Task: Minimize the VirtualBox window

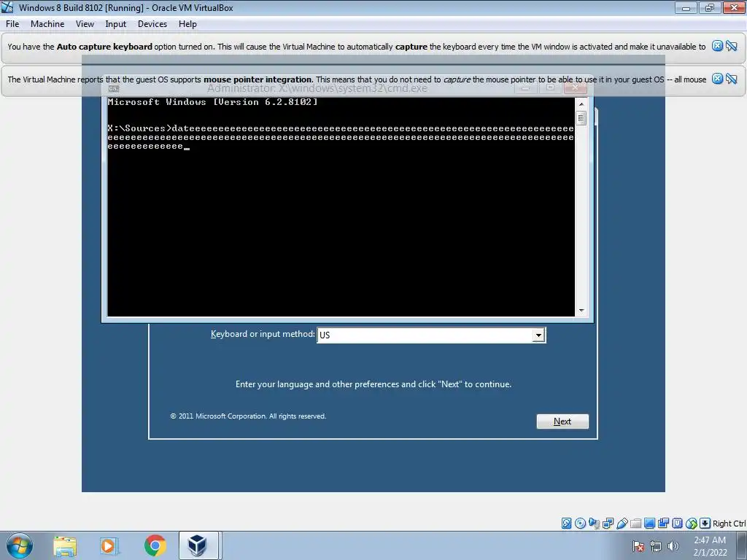Action: [x=686, y=7]
